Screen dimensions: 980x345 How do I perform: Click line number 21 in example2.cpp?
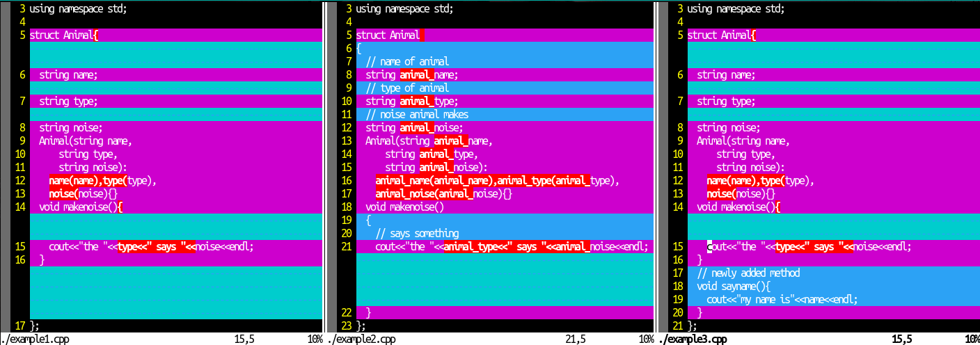tap(347, 247)
